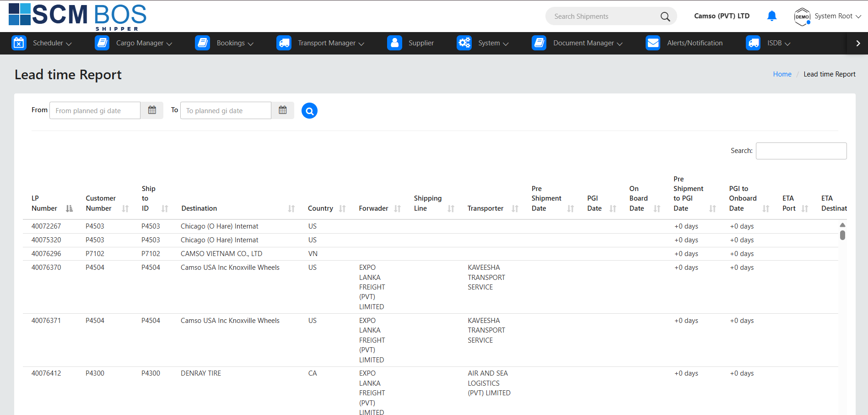Click the DEMO user avatar icon
Screen dimensions: 868x415
[x=802, y=16]
